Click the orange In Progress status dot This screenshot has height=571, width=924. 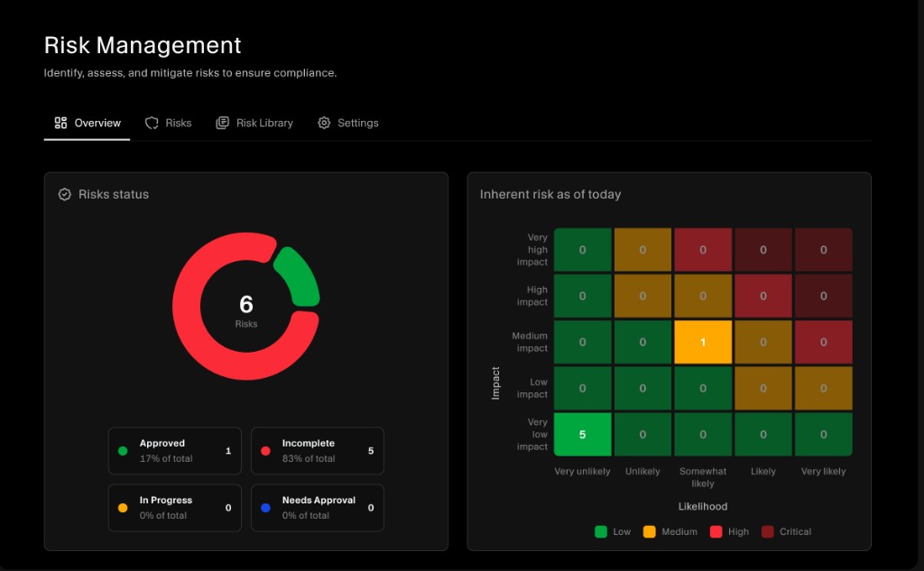click(123, 508)
